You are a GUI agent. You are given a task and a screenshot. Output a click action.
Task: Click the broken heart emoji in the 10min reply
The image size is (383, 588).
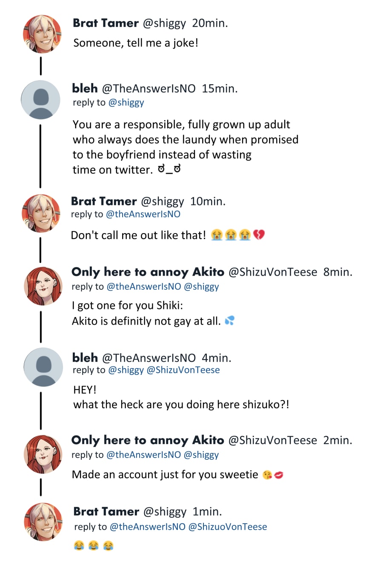click(x=259, y=235)
